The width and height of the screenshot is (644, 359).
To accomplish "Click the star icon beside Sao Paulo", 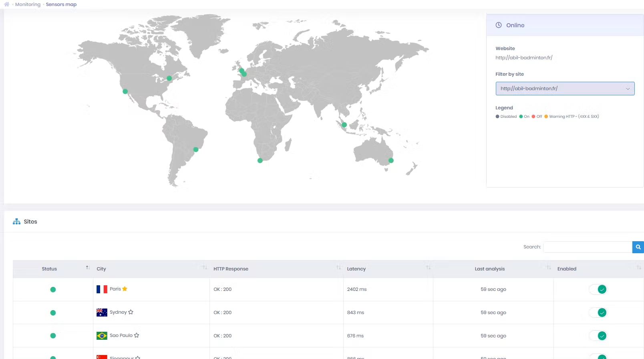I will click(x=137, y=335).
